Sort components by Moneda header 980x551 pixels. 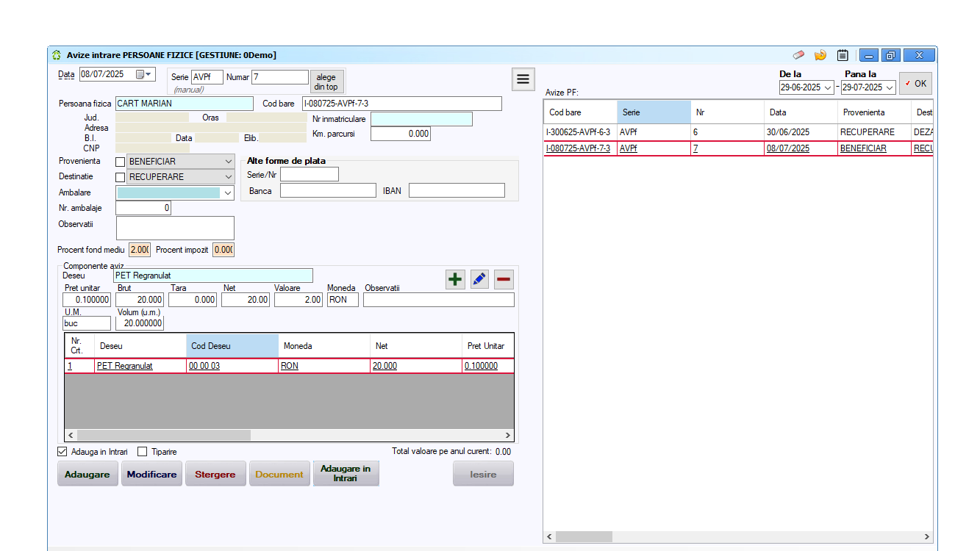pos(324,345)
